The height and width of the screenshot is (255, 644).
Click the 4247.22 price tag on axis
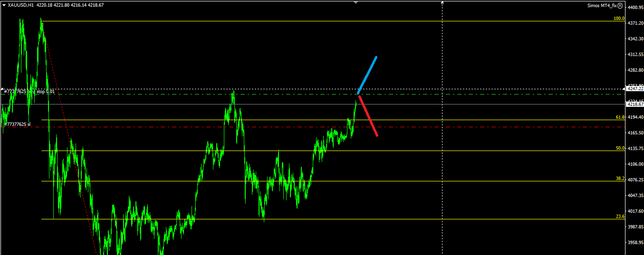pos(634,89)
